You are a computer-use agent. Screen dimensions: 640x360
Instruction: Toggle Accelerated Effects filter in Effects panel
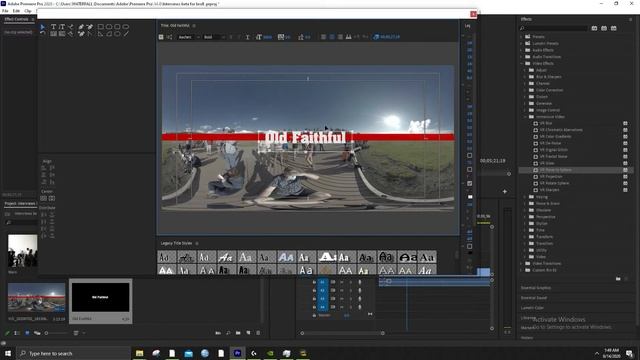point(594,28)
